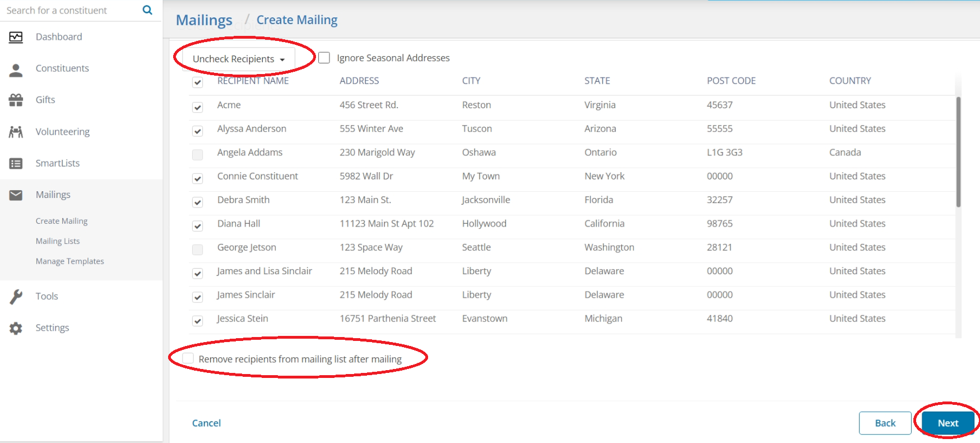
Task: Toggle the select-all recipients header checkbox
Action: [197, 82]
